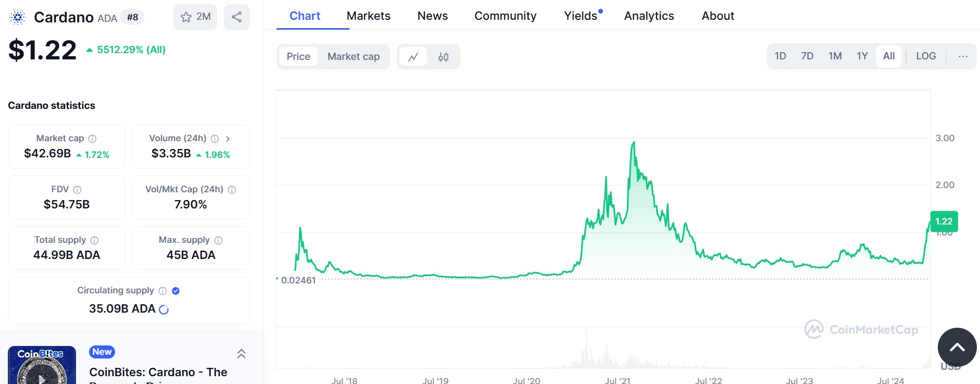Toggle chart to Market cap view
This screenshot has width=980, height=384.
(354, 56)
